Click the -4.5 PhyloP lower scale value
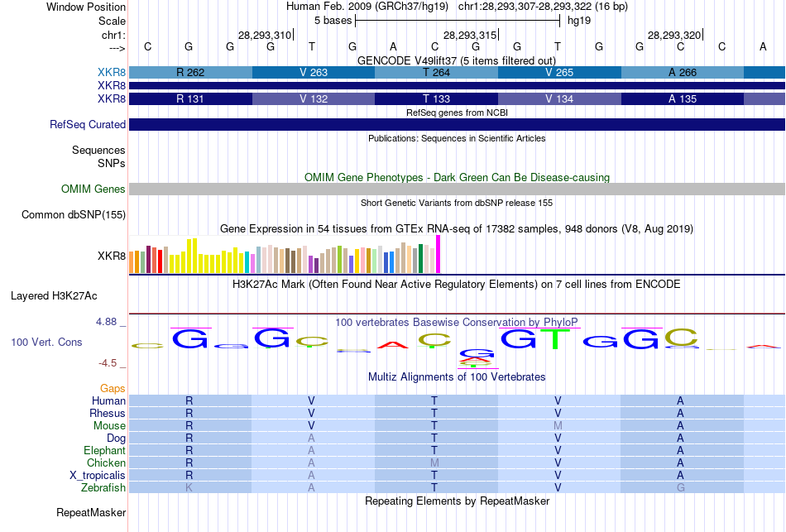This screenshot has height=532, width=786. 108,363
